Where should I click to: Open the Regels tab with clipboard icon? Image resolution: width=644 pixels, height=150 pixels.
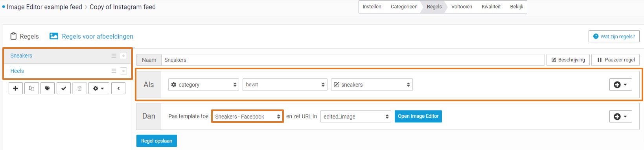point(24,36)
